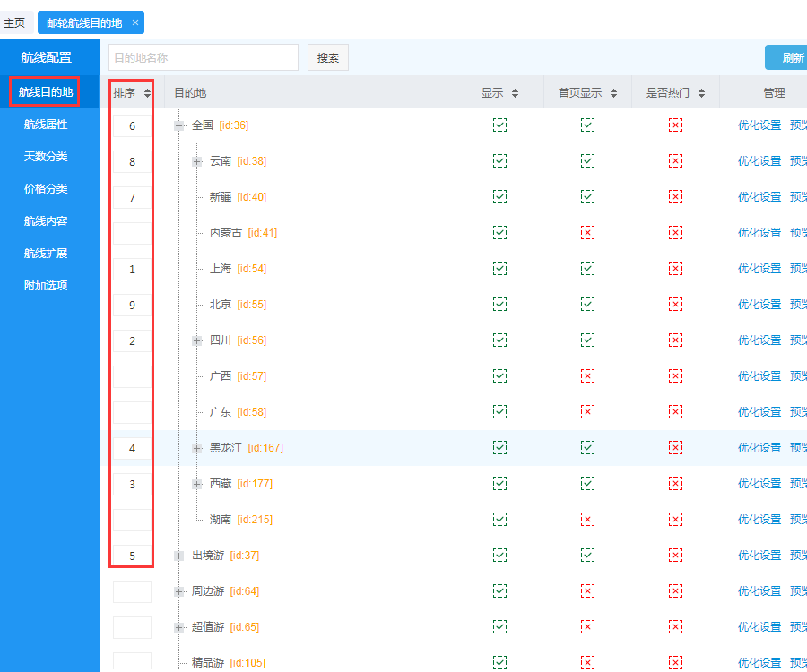This screenshot has width=807, height=672.
Task: Click the 搜索 button
Action: coord(328,58)
